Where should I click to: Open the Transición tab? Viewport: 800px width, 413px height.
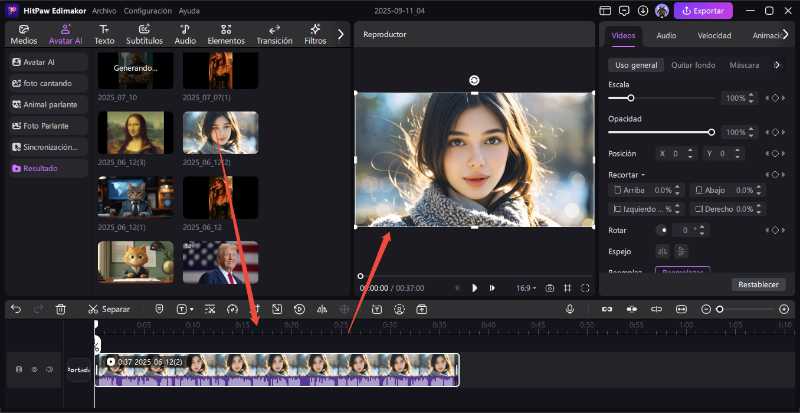pos(274,35)
